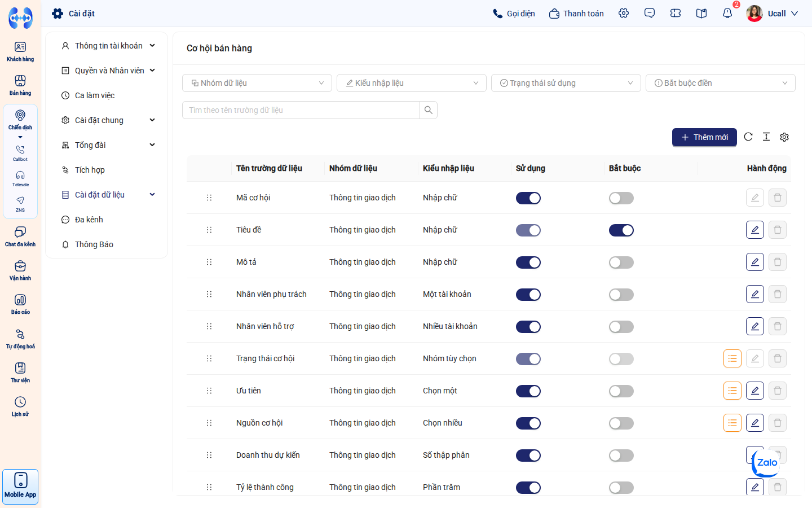Toggle Sử dụng for Mã cơ hội

coord(528,198)
